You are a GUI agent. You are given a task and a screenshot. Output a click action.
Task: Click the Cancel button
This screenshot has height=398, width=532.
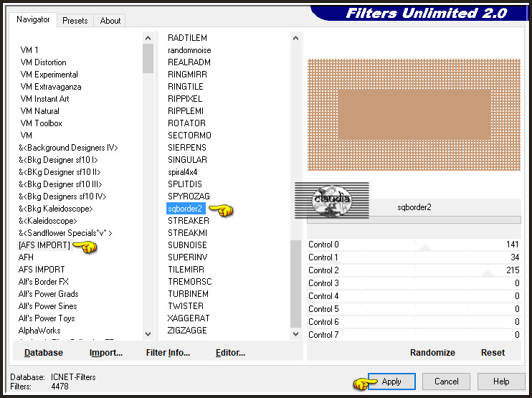[x=446, y=382]
